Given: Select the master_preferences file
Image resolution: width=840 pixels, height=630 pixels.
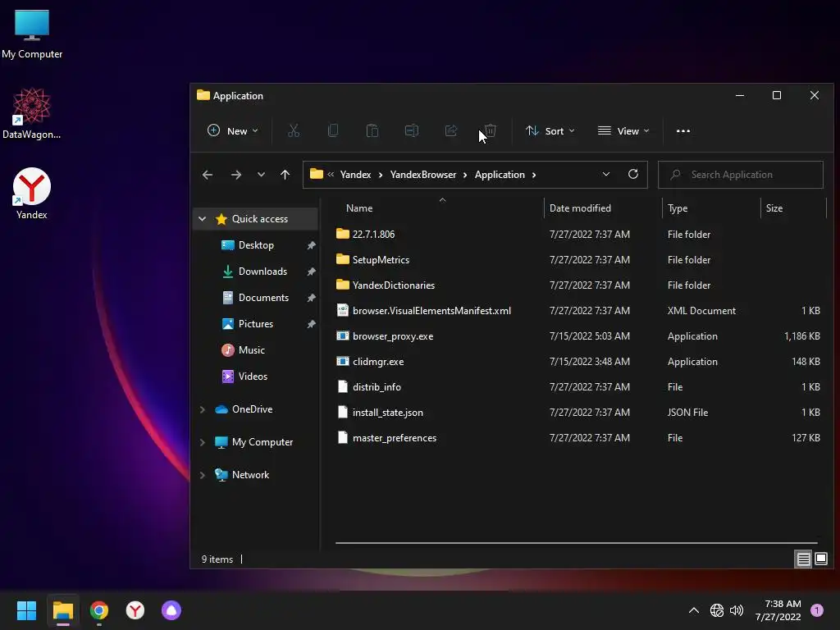Looking at the screenshot, I should coord(578,438).
